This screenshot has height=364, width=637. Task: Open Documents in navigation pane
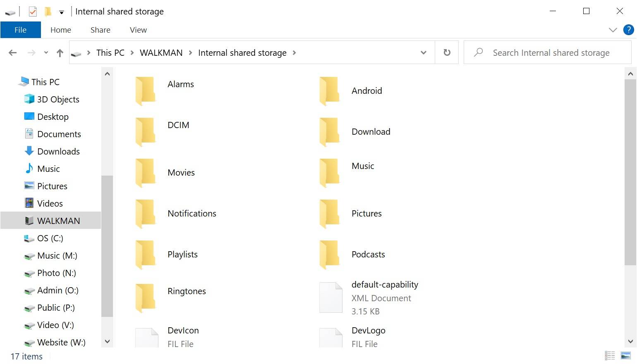pyautogui.click(x=59, y=134)
